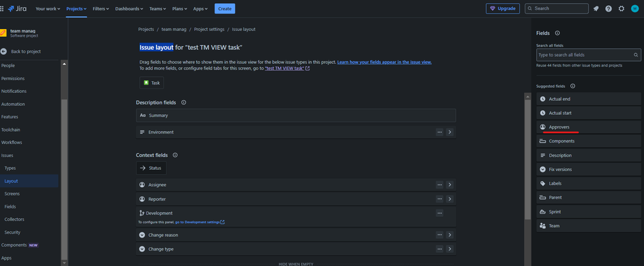Open the Jira app switcher grid icon

point(10,8)
